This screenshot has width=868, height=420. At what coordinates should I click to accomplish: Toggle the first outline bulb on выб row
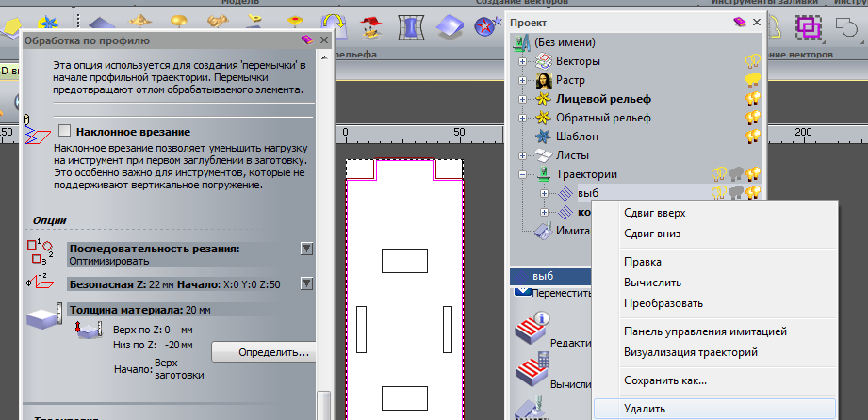718,192
